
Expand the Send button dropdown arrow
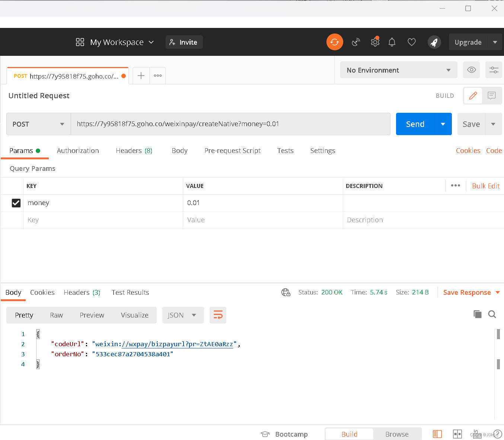tap(443, 124)
